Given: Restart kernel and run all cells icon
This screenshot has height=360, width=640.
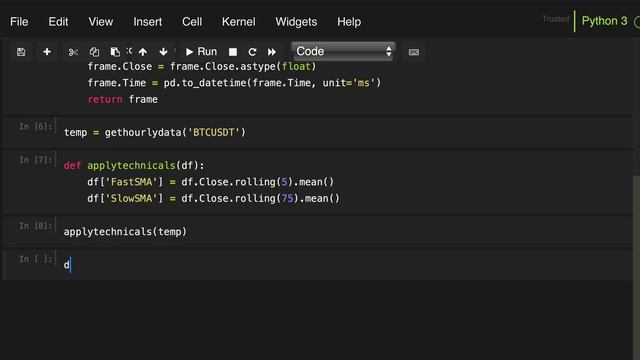Looking at the screenshot, I should tap(272, 52).
